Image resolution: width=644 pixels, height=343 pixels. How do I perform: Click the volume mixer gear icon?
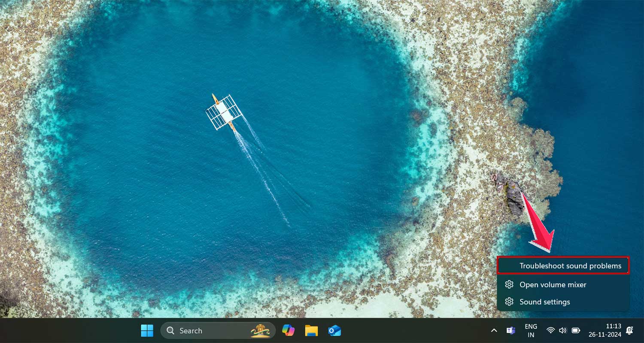click(509, 284)
